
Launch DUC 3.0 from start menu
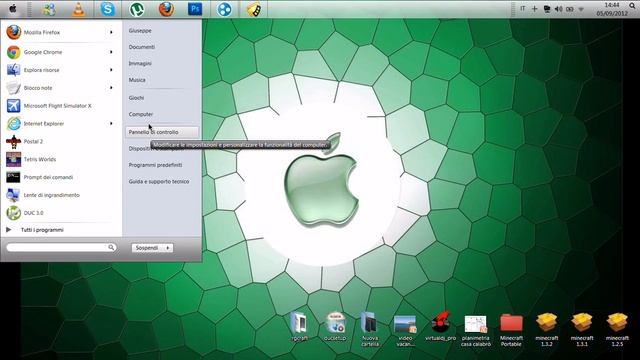[33, 213]
